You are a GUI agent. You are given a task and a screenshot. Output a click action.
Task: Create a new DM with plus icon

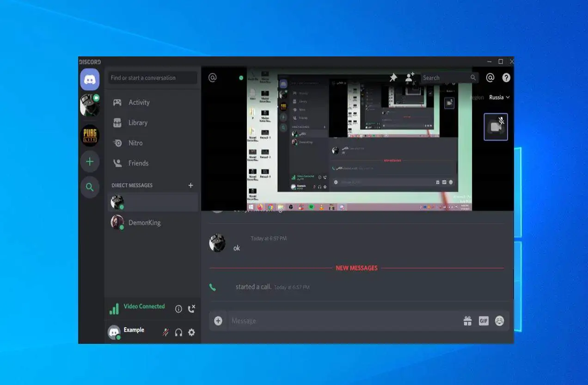pos(190,185)
